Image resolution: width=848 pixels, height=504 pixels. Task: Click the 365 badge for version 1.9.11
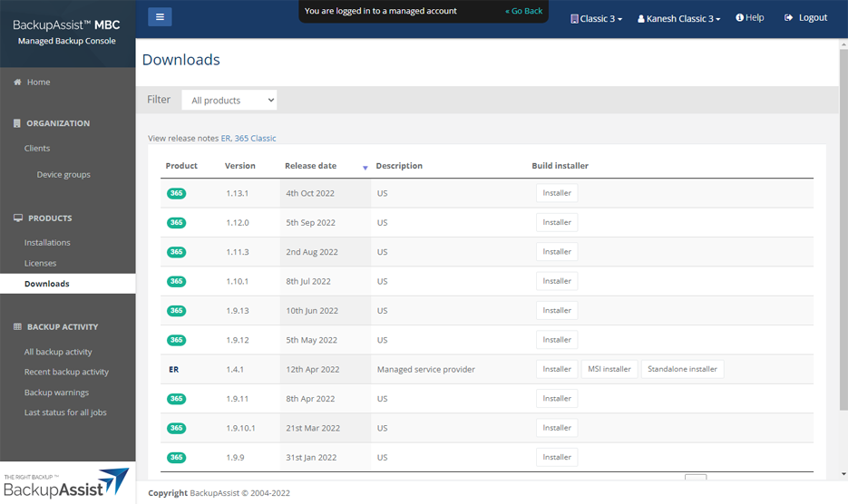click(x=176, y=399)
